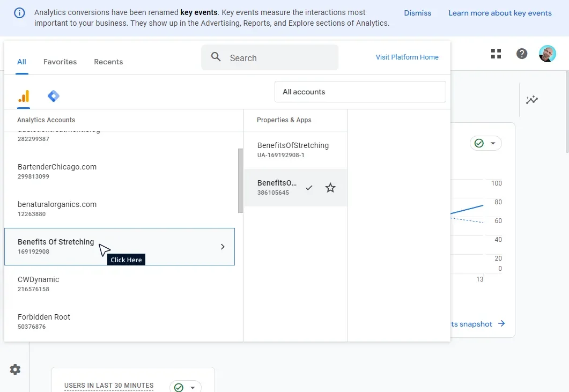Screen dimensions: 569x392
Task: Expand the Benefits Of Stretching account chevron
Action: click(x=222, y=247)
